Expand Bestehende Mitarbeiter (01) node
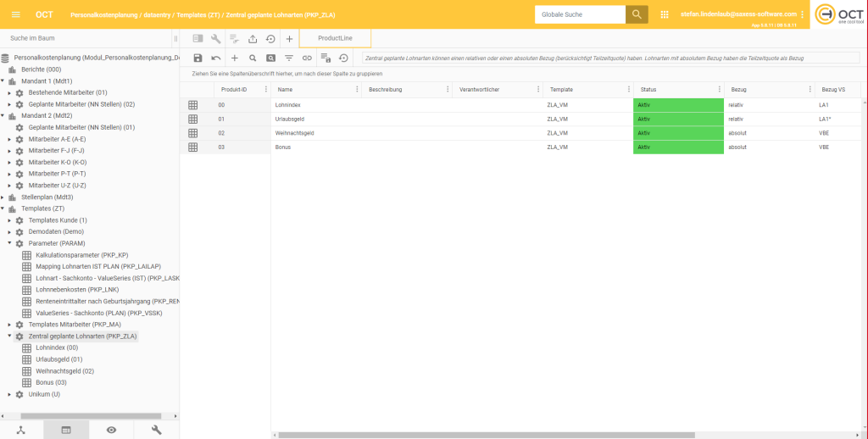The width and height of the screenshot is (868, 439). coord(9,92)
